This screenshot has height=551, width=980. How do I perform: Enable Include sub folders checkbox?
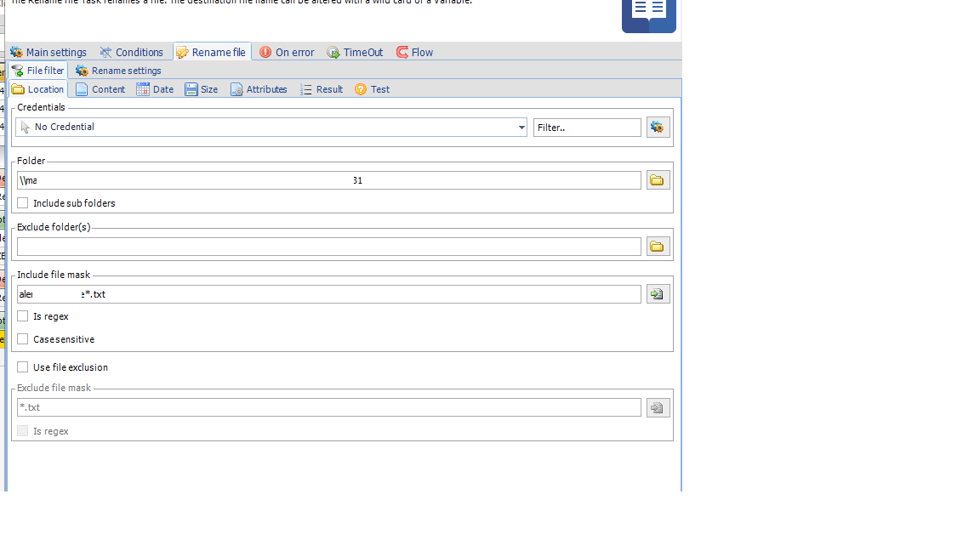coord(23,203)
